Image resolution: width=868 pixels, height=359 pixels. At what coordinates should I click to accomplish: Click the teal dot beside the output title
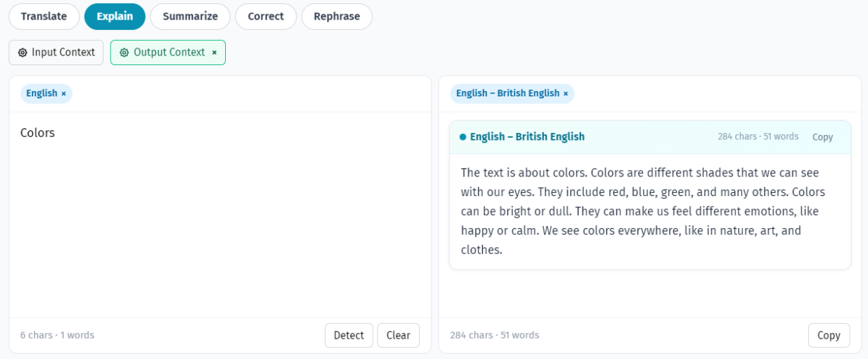tap(462, 137)
